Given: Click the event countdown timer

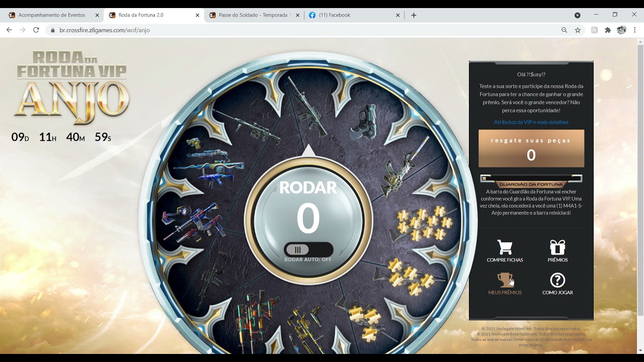Looking at the screenshot, I should (x=61, y=137).
